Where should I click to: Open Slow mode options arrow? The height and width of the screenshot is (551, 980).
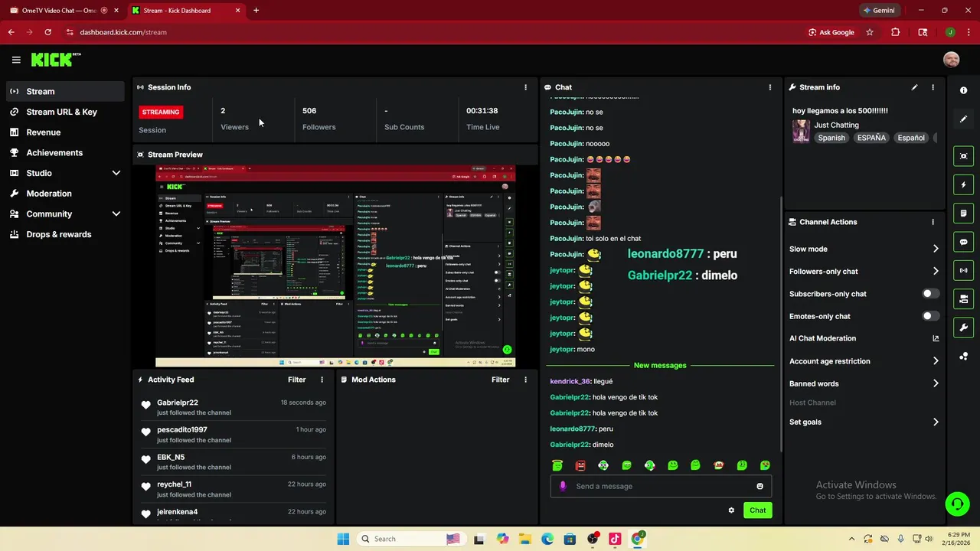tap(935, 249)
